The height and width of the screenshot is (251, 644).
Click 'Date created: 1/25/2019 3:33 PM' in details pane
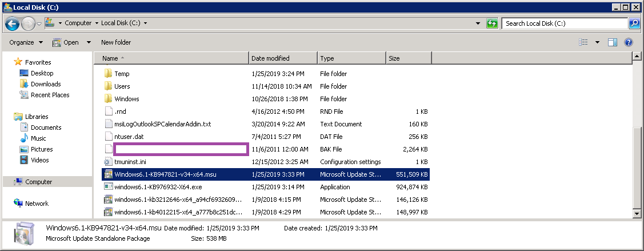331,228
